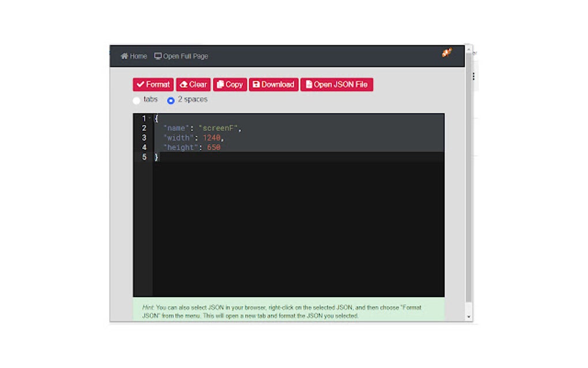The width and height of the screenshot is (588, 368).
Task: Click the eraser icon on the Clear button
Action: 183,84
